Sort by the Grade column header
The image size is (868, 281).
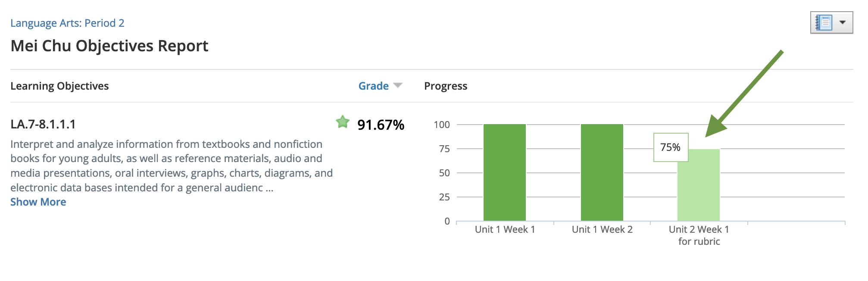(x=373, y=86)
